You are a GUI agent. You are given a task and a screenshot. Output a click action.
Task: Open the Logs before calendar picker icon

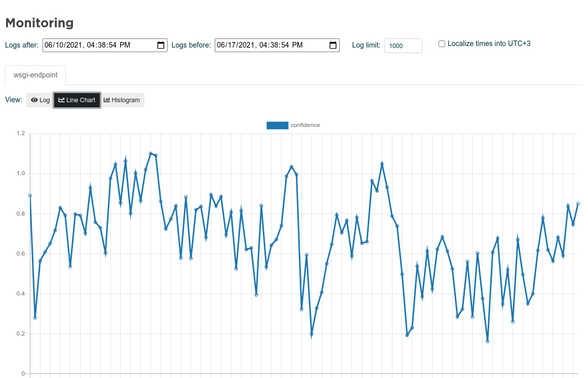coord(333,45)
